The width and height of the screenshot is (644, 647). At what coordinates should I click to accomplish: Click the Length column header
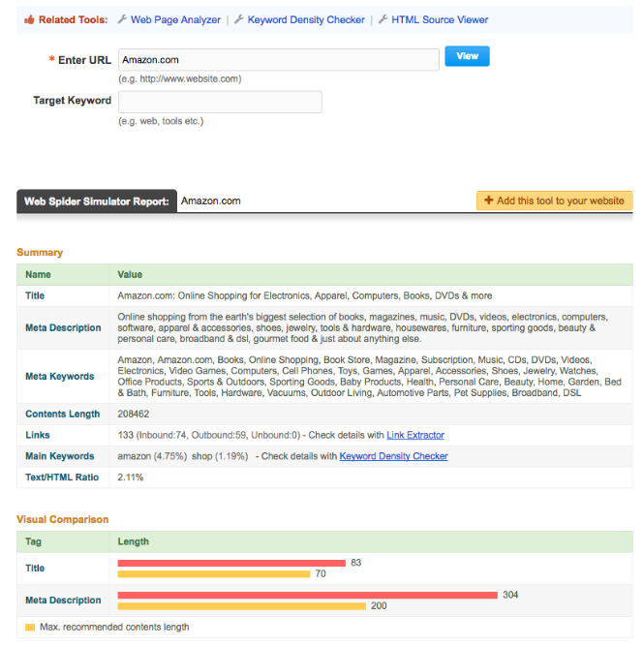point(133,541)
